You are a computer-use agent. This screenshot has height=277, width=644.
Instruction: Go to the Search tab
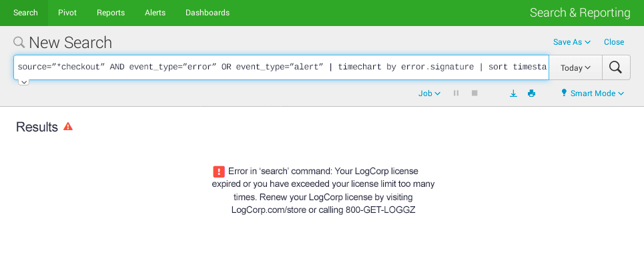pyautogui.click(x=25, y=13)
